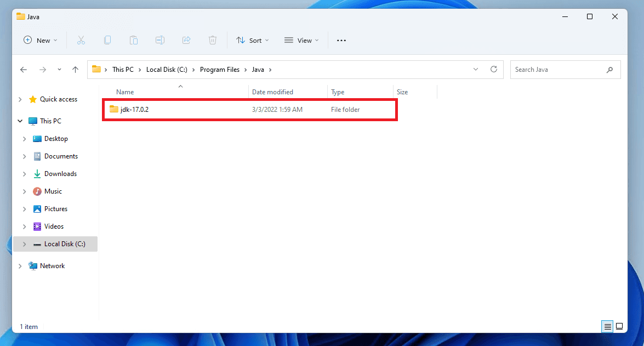Collapse This PC tree node
The image size is (644, 346).
pos(20,121)
